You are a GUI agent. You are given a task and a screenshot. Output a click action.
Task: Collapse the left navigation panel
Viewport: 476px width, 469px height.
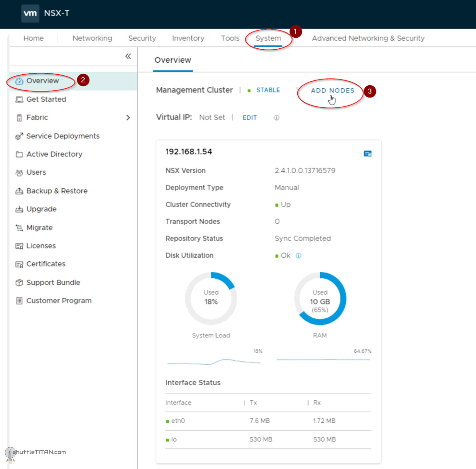tap(128, 56)
